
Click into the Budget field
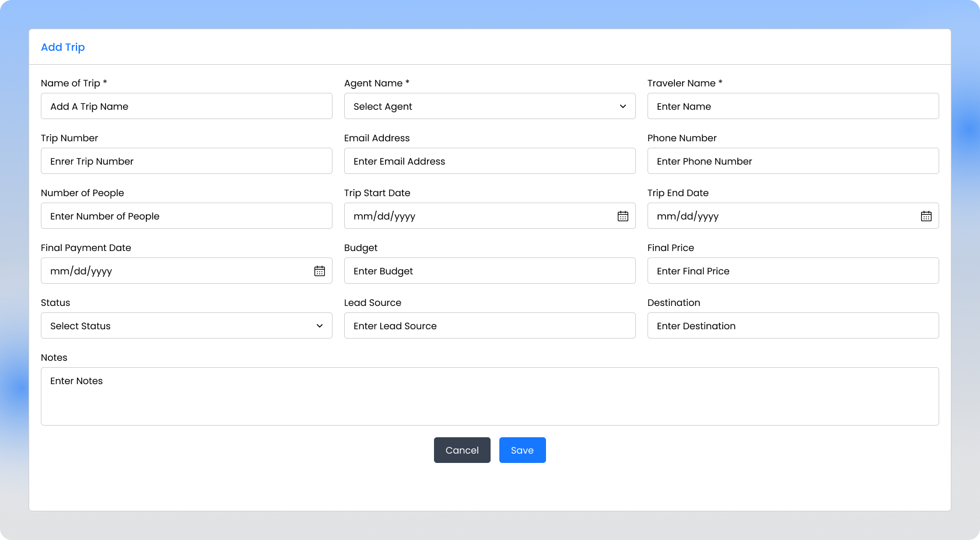[x=489, y=271]
